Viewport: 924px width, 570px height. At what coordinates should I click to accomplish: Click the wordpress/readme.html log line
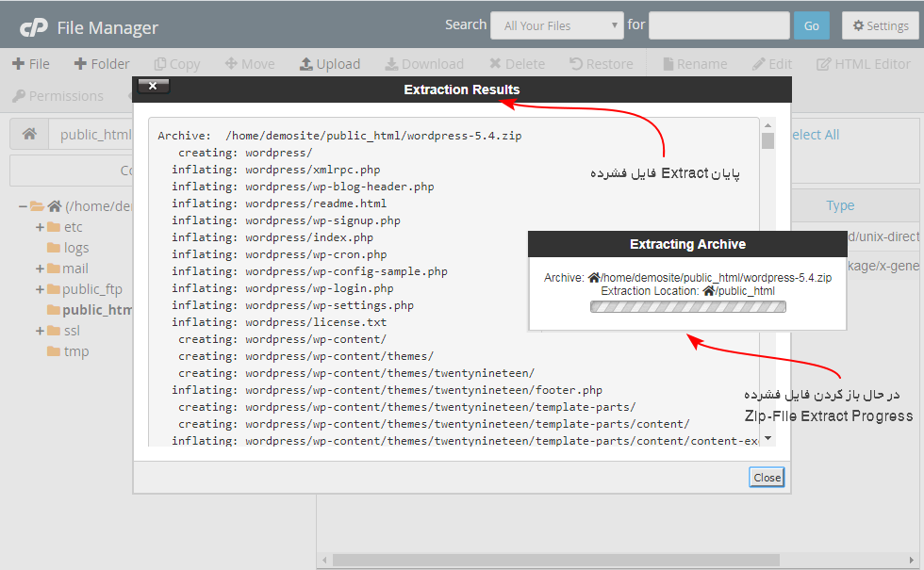(279, 204)
